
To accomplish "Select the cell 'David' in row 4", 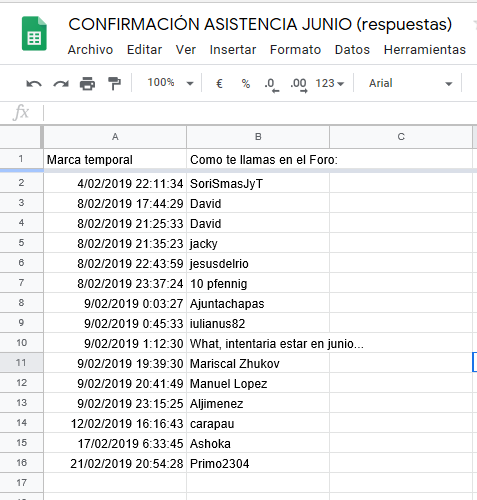I will click(258, 223).
